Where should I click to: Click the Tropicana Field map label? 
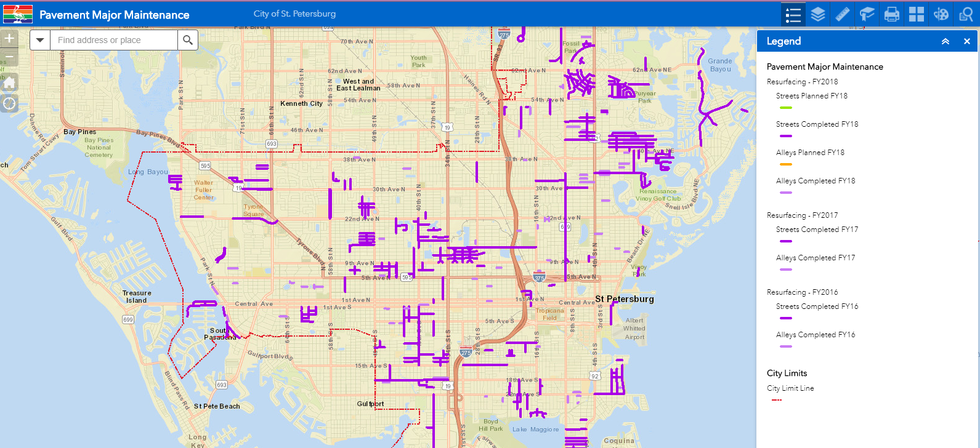tap(550, 314)
